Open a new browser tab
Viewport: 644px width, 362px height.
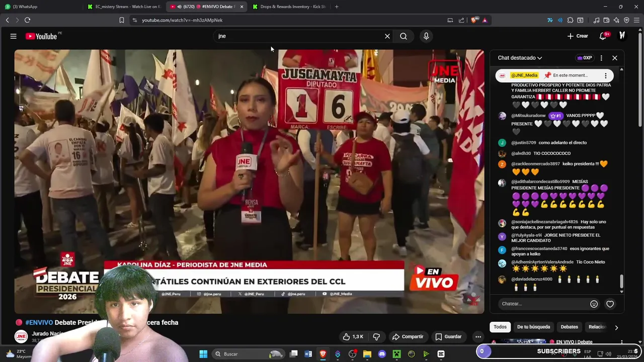pyautogui.click(x=337, y=7)
